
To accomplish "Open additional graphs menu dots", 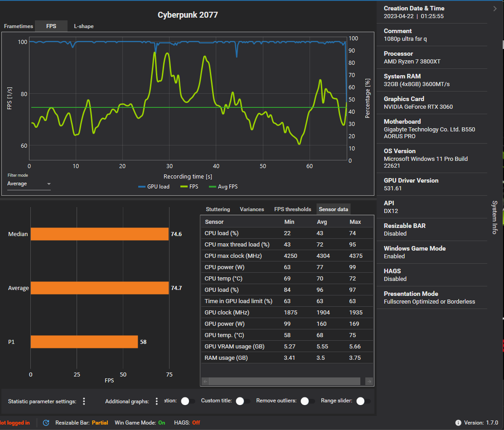I will coord(156,401).
